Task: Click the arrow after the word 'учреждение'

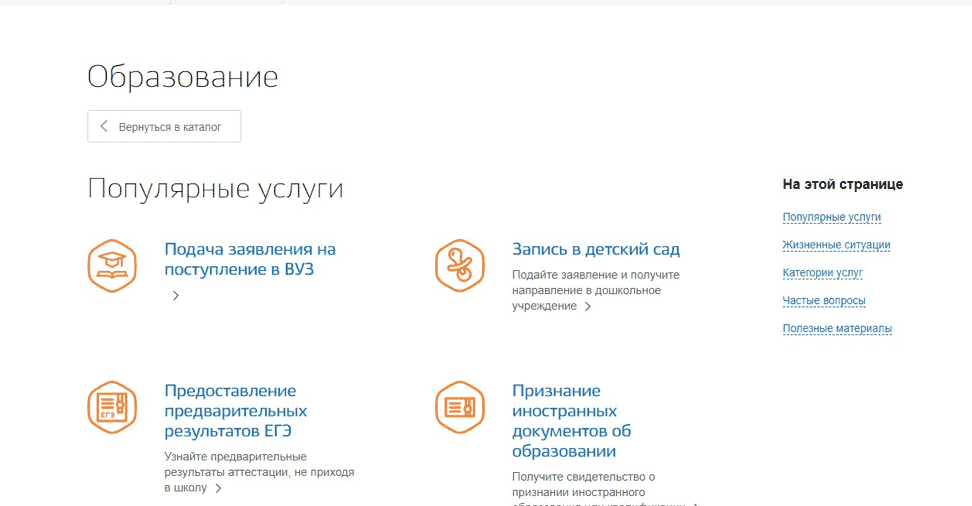Action: click(x=588, y=307)
